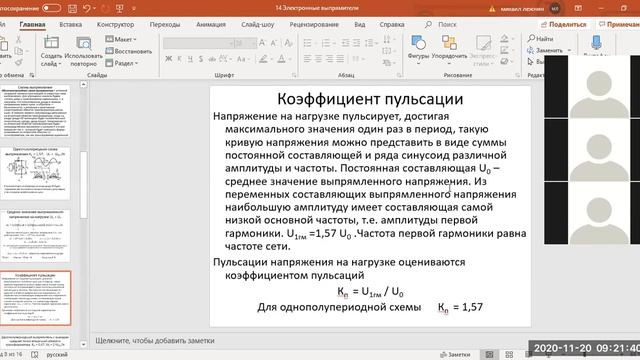Click the Cut scissors icon
The image size is (640, 360).
pyautogui.click(x=18, y=39)
